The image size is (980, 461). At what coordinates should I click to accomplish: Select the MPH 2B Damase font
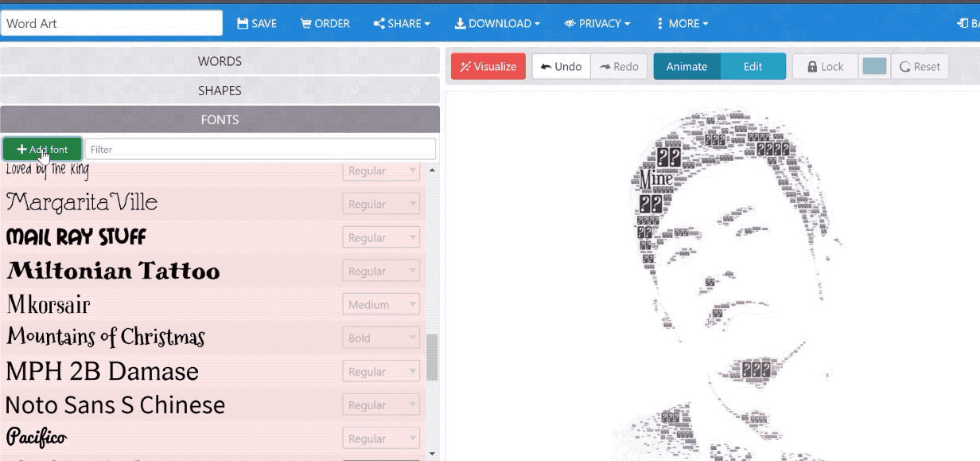[x=102, y=371]
